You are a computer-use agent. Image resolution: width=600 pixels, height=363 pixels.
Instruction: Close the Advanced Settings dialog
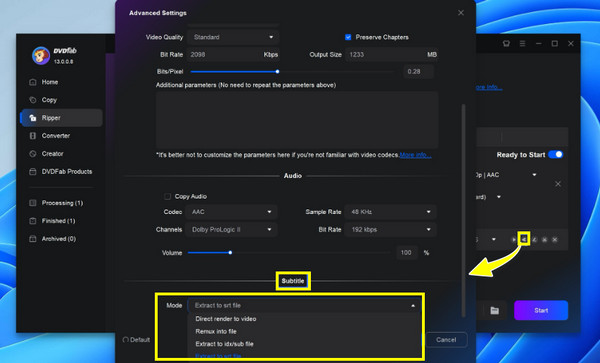click(x=461, y=13)
